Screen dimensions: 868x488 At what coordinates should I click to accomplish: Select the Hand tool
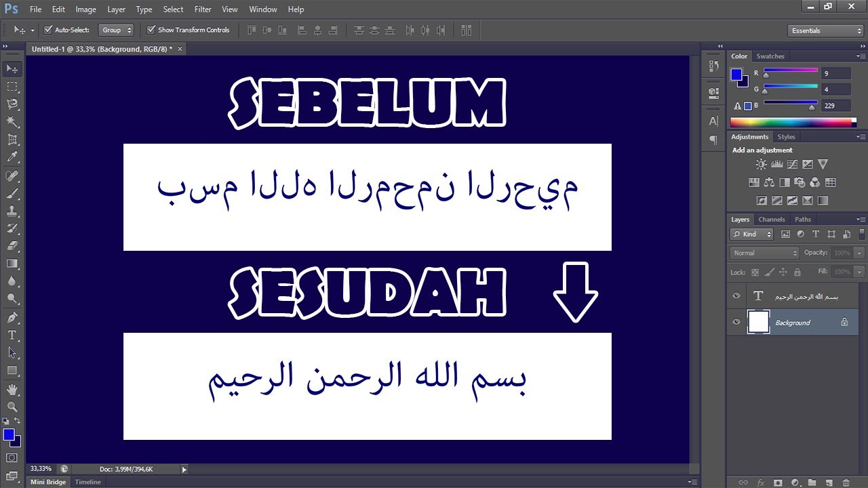[x=12, y=390]
